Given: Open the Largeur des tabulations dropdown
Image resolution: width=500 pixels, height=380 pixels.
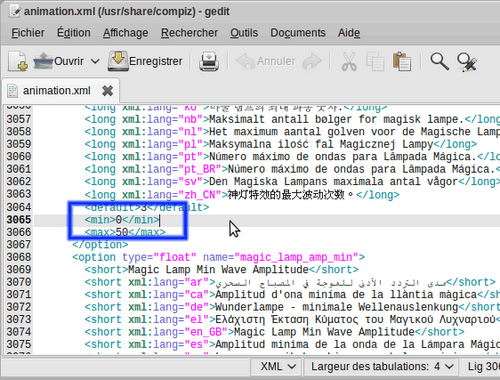Looking at the screenshot, I should pos(382,367).
